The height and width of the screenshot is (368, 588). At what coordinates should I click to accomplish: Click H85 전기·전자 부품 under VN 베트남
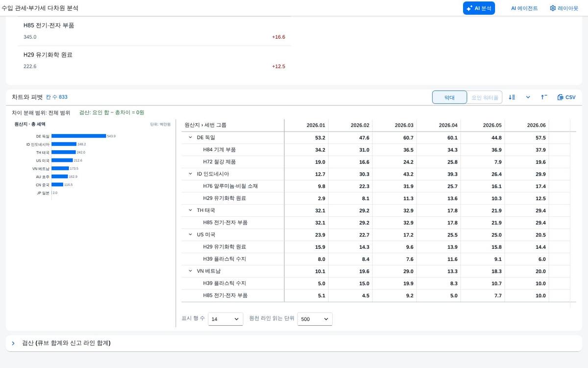pyautogui.click(x=225, y=295)
